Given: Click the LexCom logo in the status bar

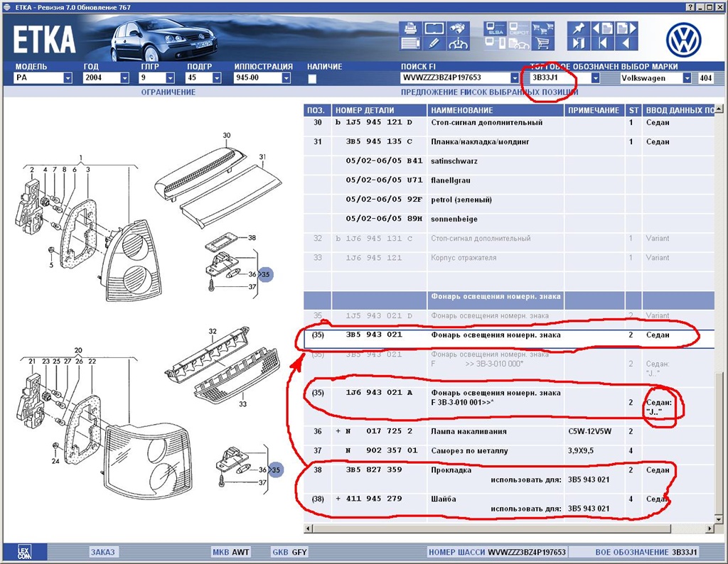Looking at the screenshot, I should coord(24,552).
